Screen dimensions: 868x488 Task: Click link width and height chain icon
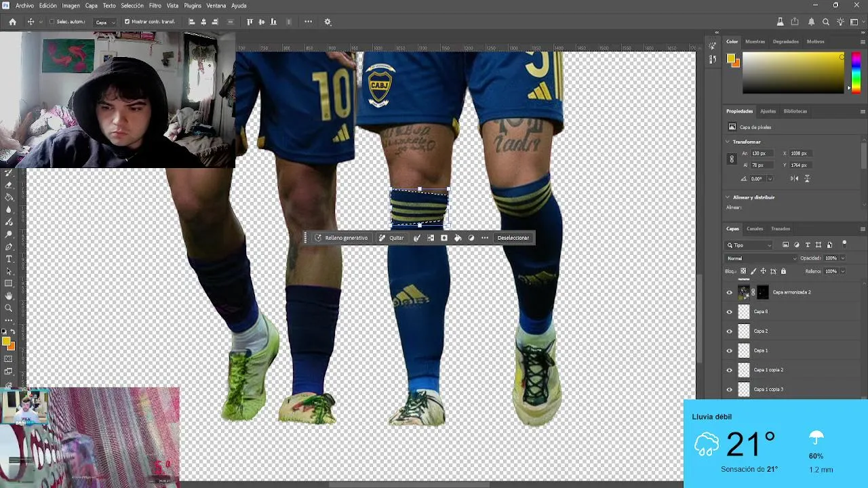pos(731,159)
